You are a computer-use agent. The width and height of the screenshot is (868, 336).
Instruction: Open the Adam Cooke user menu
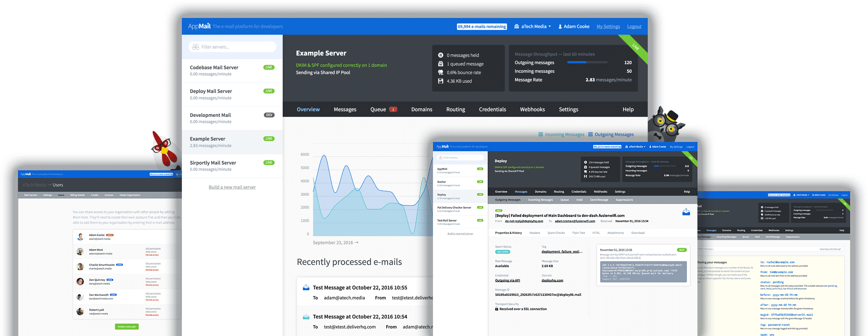574,26
